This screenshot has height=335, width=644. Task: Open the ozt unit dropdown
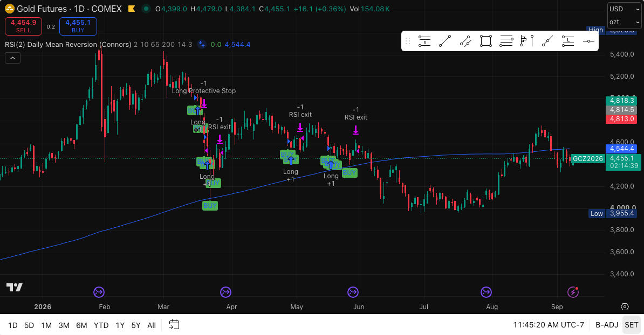point(624,22)
